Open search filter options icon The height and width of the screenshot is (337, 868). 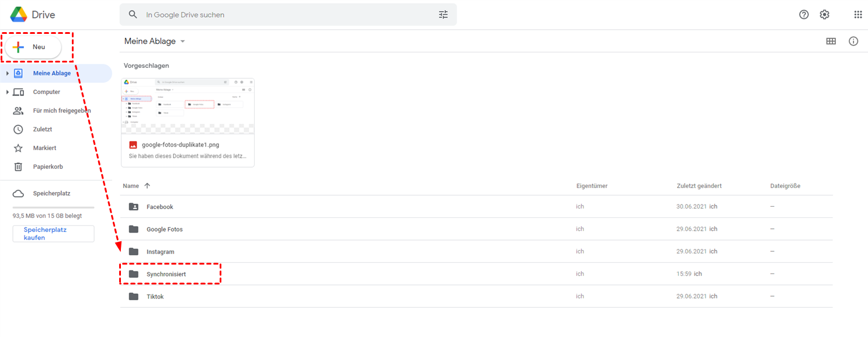click(x=443, y=15)
